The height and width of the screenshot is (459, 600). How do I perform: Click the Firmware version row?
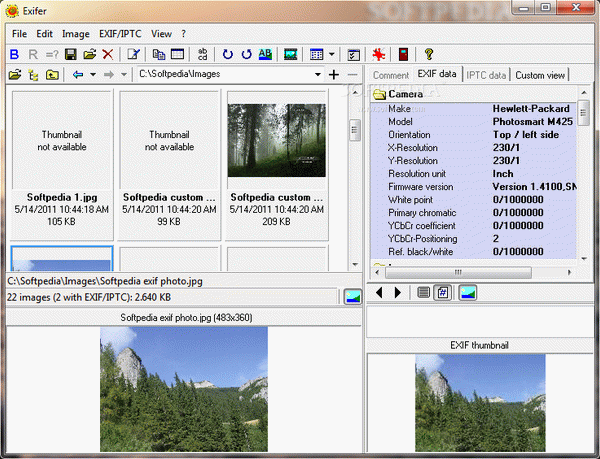(x=473, y=187)
